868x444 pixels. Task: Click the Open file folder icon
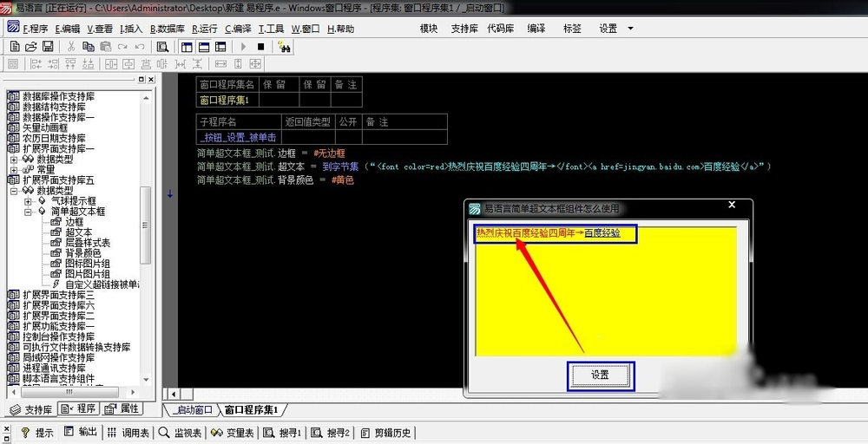tap(31, 47)
